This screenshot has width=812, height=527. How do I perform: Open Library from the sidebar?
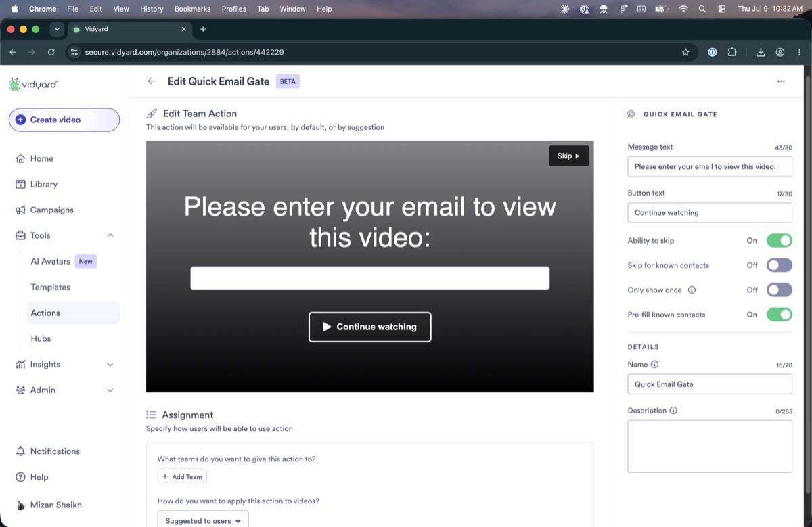pyautogui.click(x=43, y=184)
